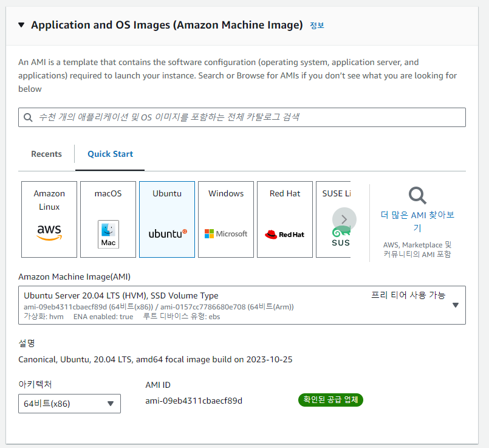The width and height of the screenshot is (489, 448).
Task: Open the 정보 info link
Action: pos(317,26)
